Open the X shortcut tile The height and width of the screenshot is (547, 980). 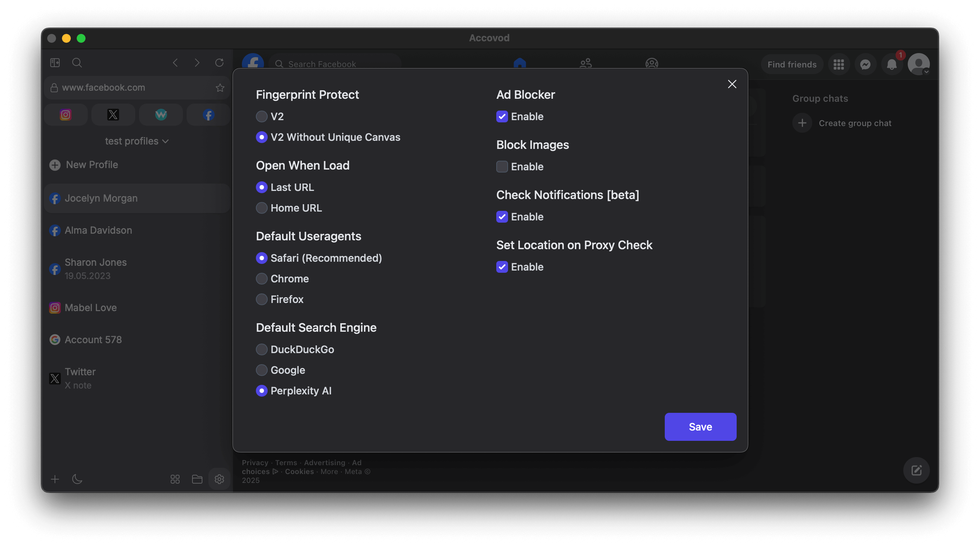coord(113,115)
